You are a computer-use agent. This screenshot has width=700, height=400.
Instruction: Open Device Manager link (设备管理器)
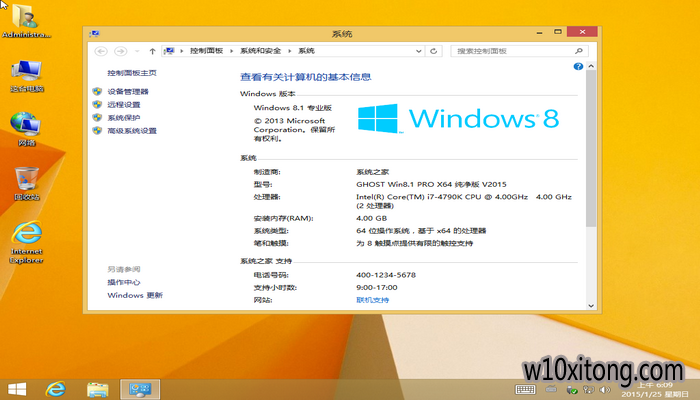coord(128,92)
